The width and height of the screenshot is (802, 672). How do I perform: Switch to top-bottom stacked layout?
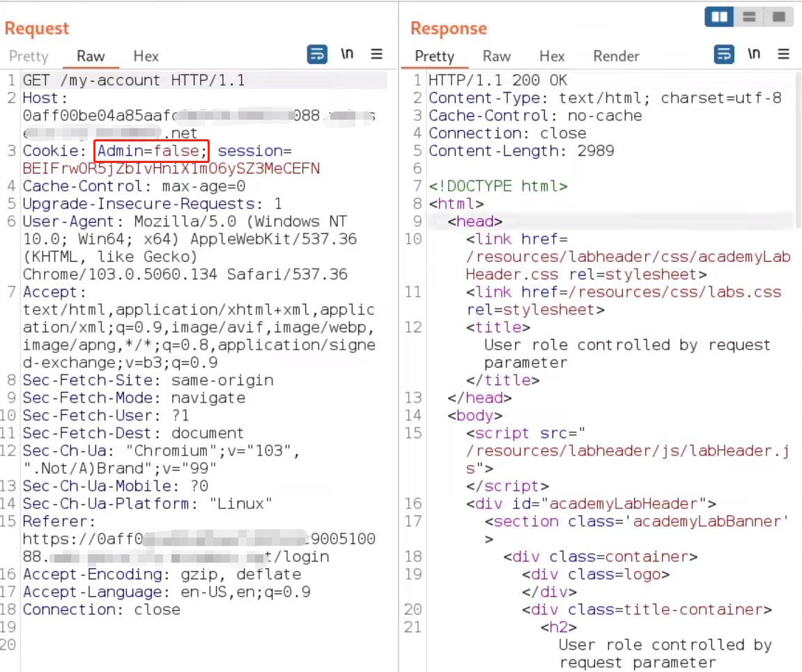pos(750,16)
